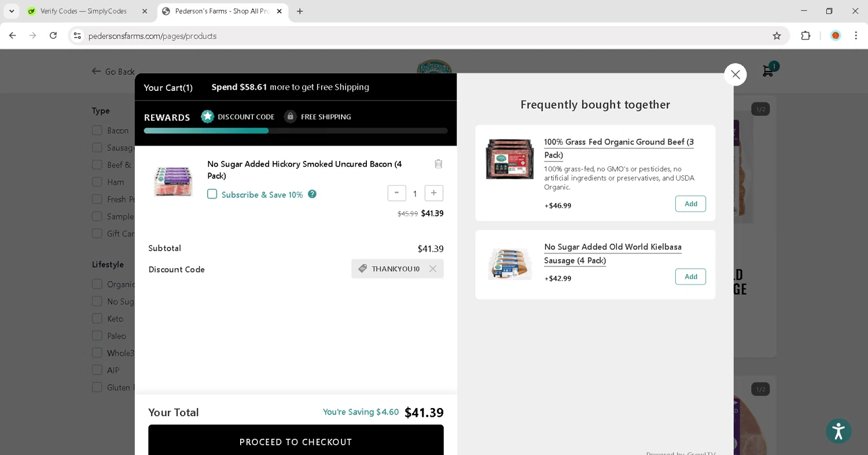
Task: Close the cart popup with X button
Action: (735, 75)
